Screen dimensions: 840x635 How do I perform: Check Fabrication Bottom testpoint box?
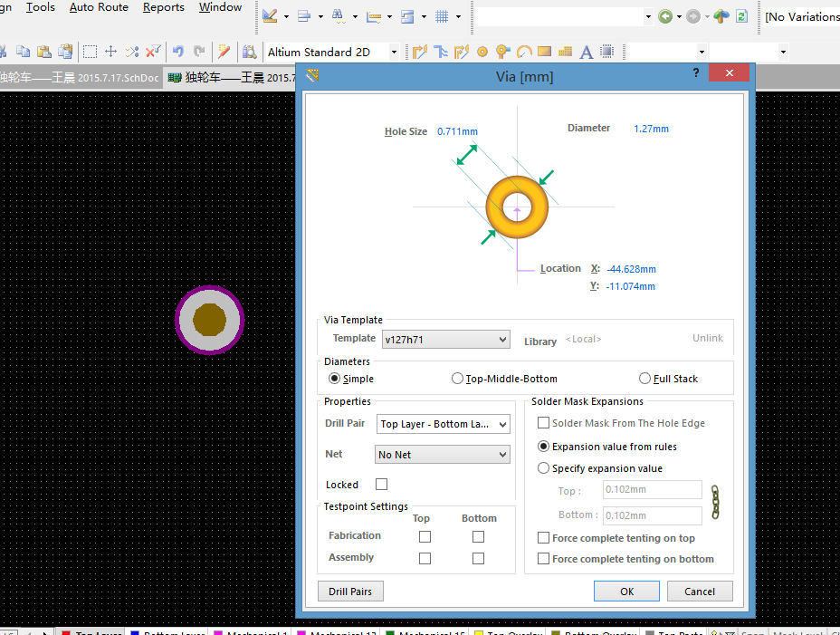pyautogui.click(x=479, y=536)
